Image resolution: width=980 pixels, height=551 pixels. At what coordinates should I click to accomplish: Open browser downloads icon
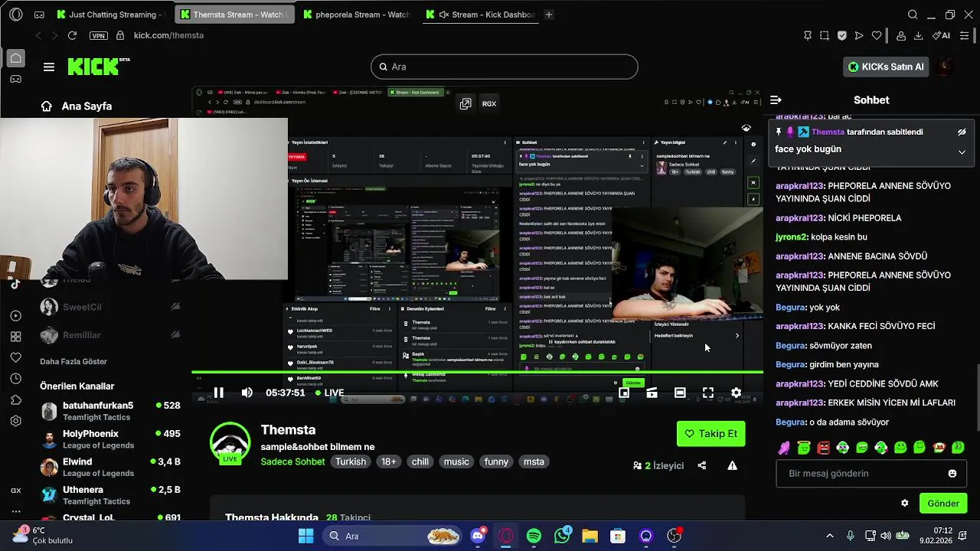tap(918, 35)
